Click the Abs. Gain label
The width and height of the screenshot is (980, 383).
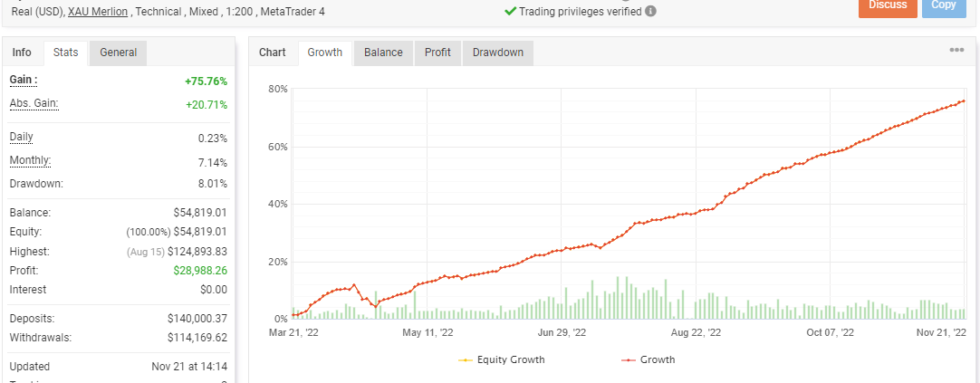[34, 103]
